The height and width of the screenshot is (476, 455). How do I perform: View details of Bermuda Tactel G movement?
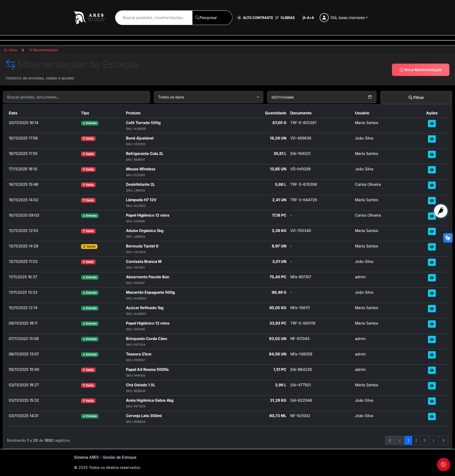(x=432, y=247)
